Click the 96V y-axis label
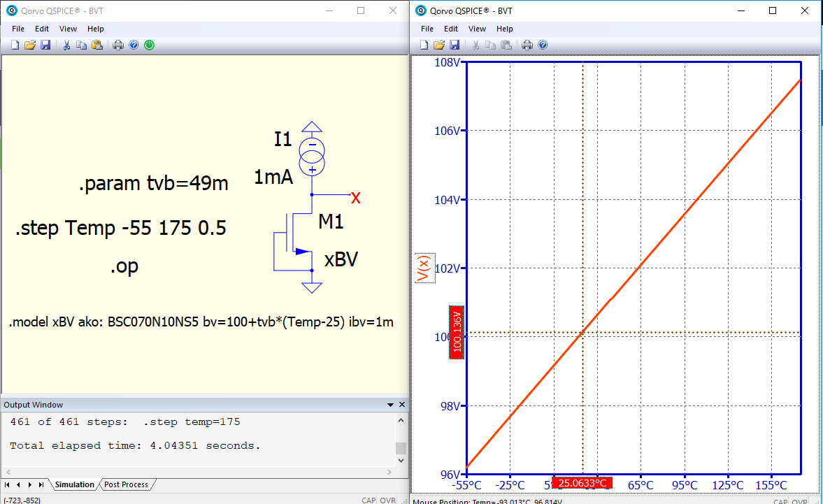 tap(450, 475)
